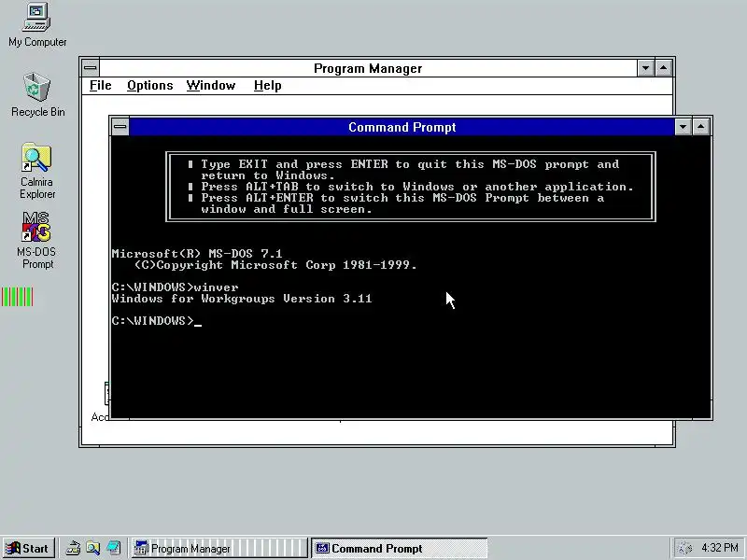Open the File menu in Program Manager

click(x=101, y=86)
